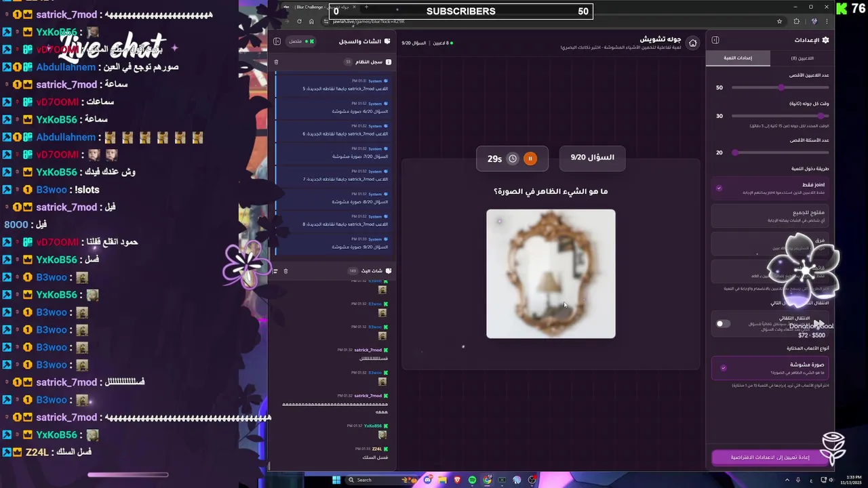The height and width of the screenshot is (488, 868).
Task: Open the clock showing 1:33 PM
Action: (850, 480)
